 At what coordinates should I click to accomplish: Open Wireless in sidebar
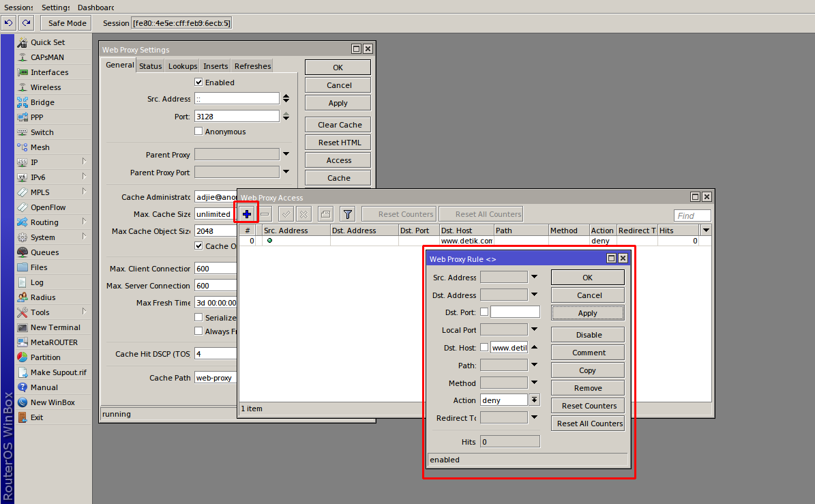tap(53, 87)
